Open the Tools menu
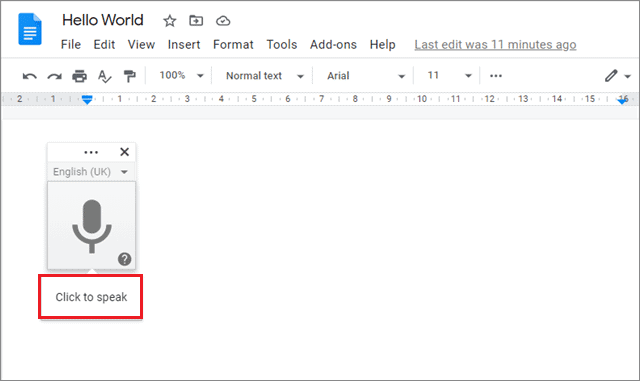The height and width of the screenshot is (381, 640). click(x=282, y=45)
